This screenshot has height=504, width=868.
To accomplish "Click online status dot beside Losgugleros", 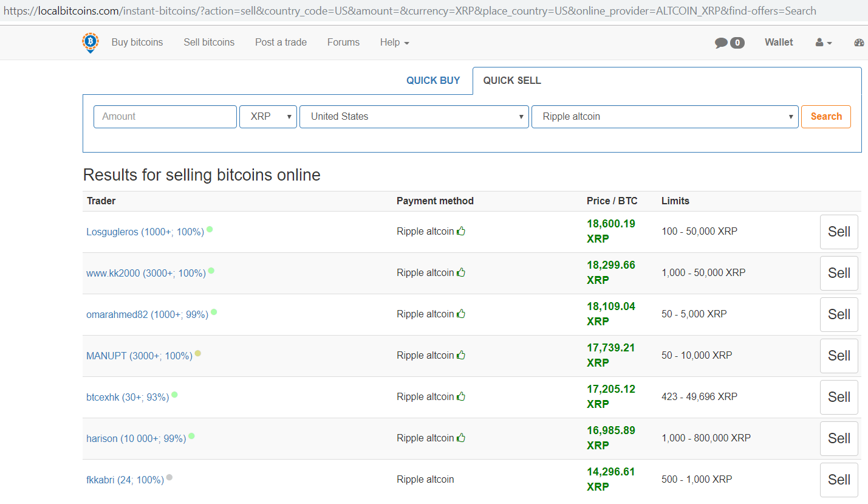I will click(210, 229).
